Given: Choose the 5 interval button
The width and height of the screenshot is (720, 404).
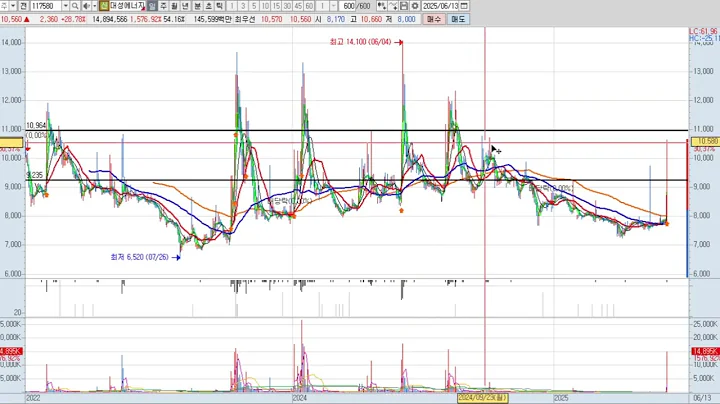Looking at the screenshot, I should click(x=254, y=6).
